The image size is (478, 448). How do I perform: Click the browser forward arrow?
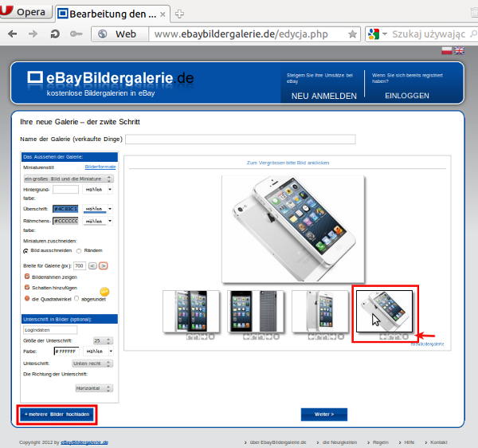pyautogui.click(x=33, y=33)
